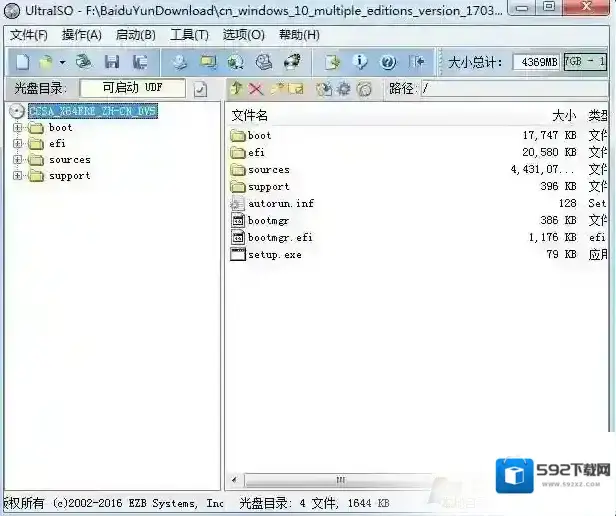Open the 启动(B) menu
616x516 pixels.
coord(136,35)
